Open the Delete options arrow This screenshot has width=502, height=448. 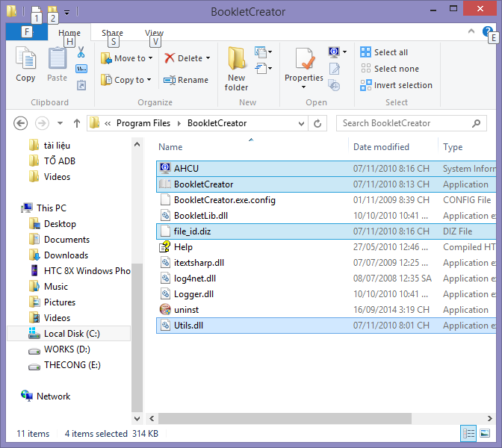click(x=208, y=58)
